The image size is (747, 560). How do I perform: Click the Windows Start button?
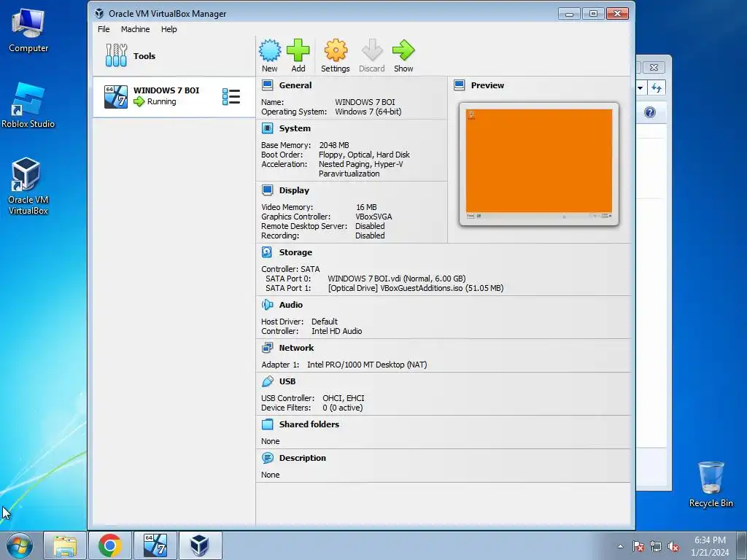pyautogui.click(x=20, y=545)
